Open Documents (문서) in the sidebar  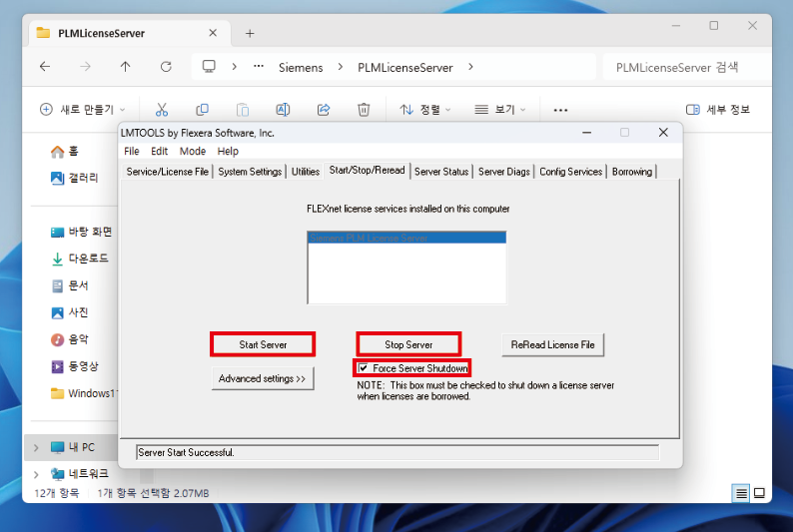tap(70, 285)
